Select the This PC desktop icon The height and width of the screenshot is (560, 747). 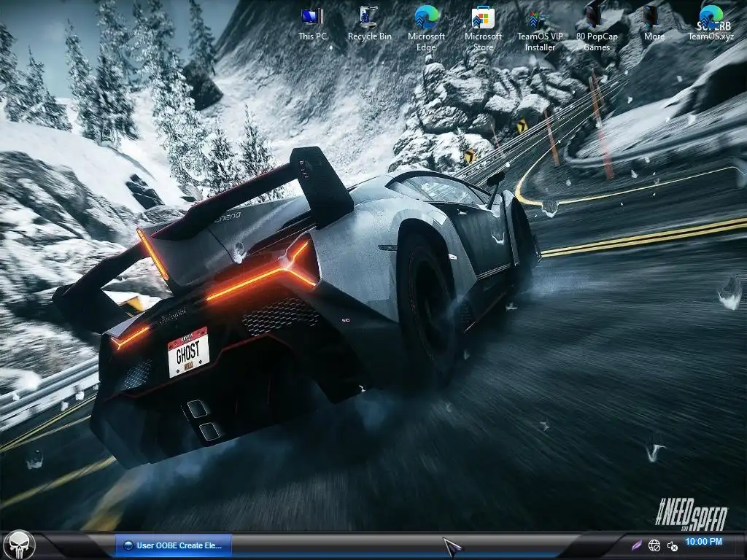(x=312, y=23)
